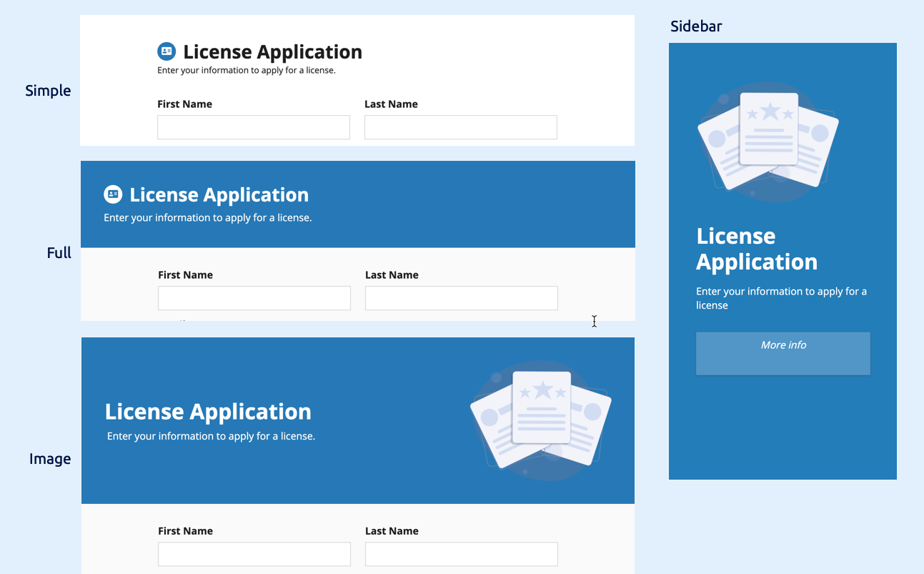Select the Simple layout label
This screenshot has height=574, width=924.
point(48,91)
